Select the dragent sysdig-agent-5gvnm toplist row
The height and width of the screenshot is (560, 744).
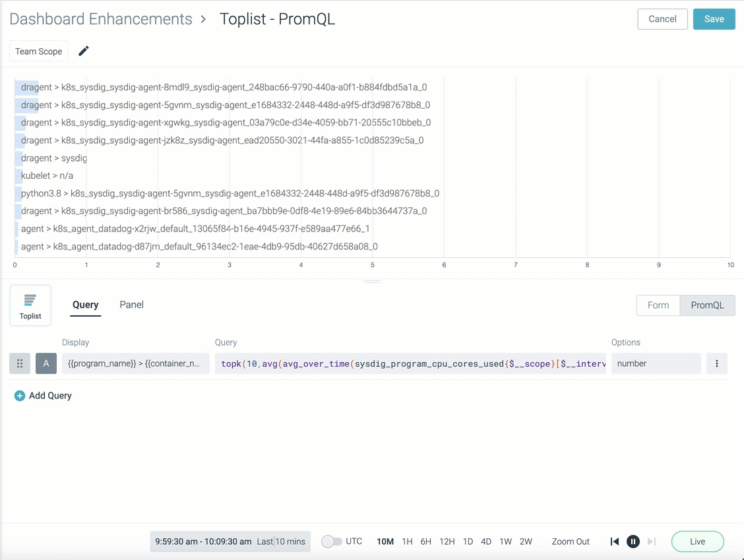click(226, 105)
